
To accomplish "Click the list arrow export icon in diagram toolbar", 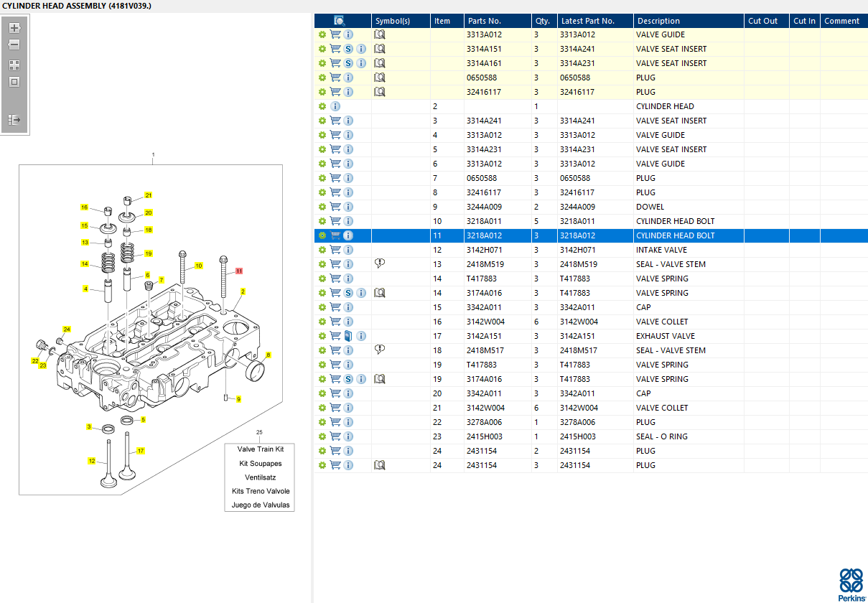I will [x=14, y=120].
